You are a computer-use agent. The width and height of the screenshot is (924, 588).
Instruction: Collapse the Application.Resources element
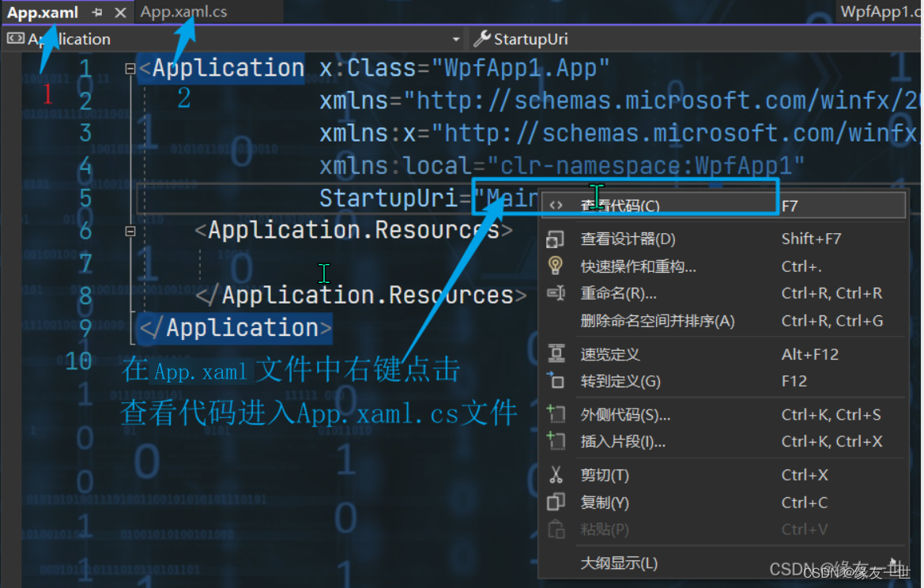click(x=130, y=230)
